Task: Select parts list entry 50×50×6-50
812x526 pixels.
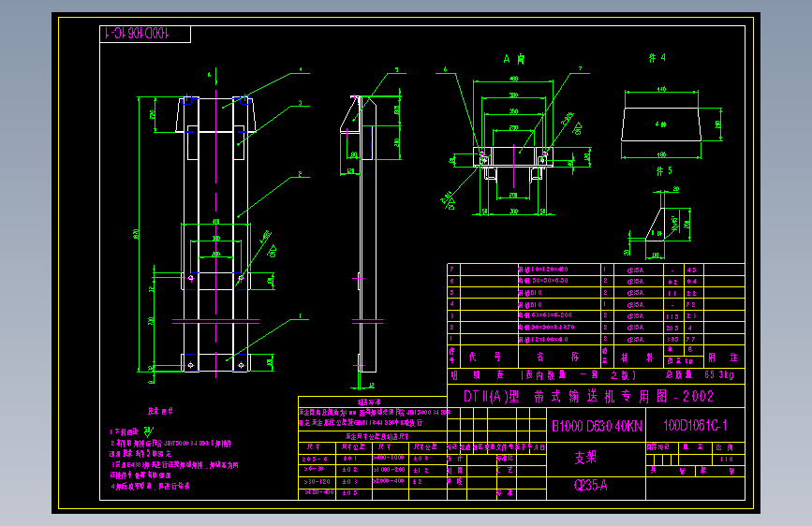Action: [x=542, y=281]
